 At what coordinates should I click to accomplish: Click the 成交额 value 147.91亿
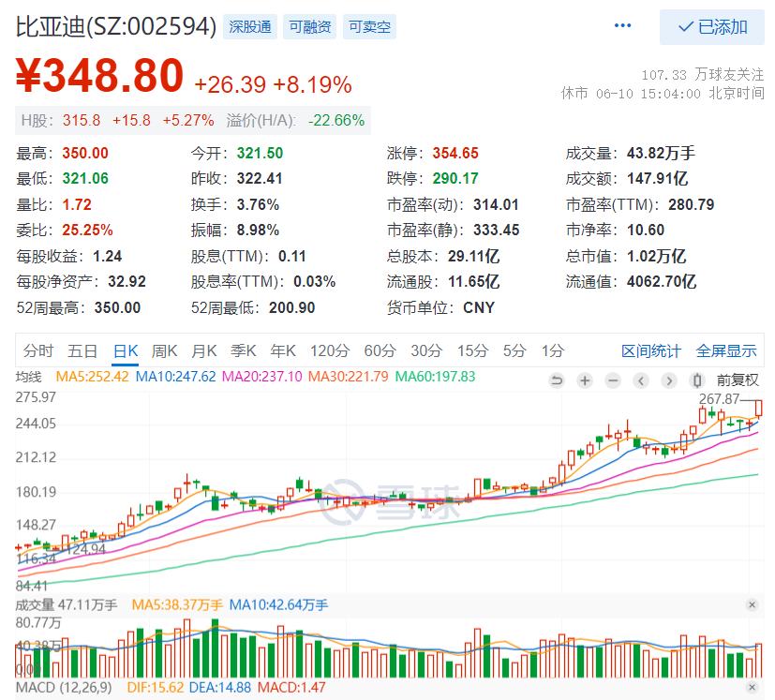[657, 178]
